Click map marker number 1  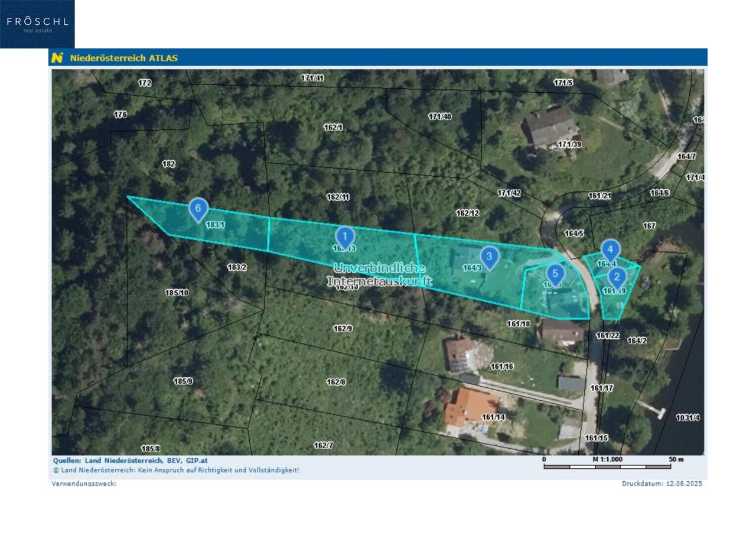coord(345,236)
